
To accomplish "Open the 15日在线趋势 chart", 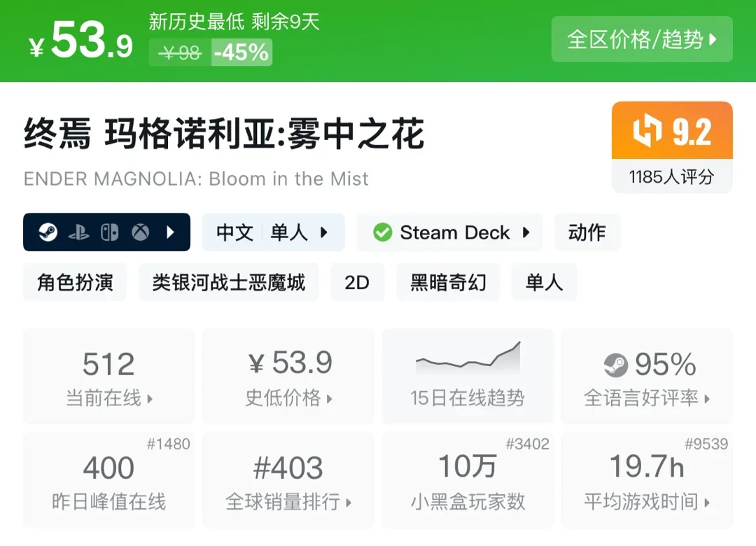I will click(x=467, y=377).
